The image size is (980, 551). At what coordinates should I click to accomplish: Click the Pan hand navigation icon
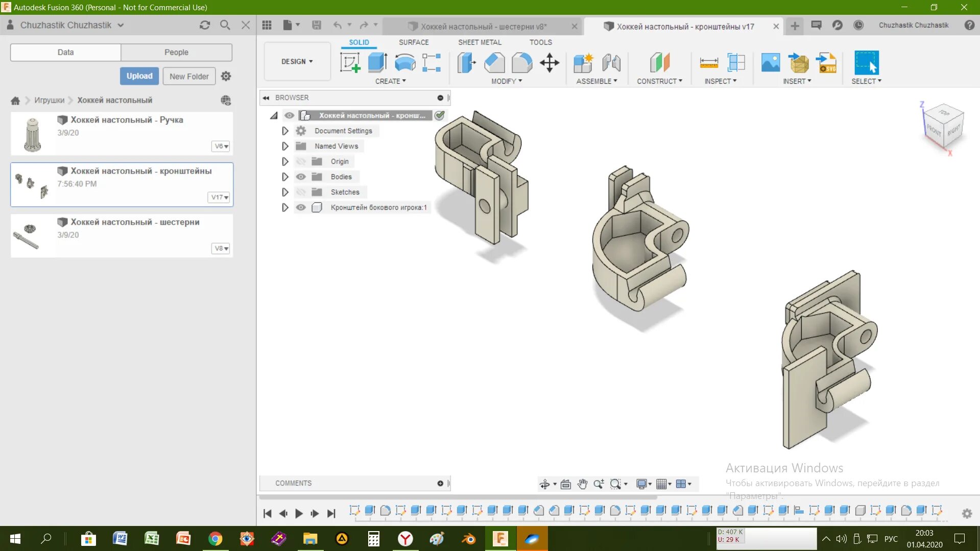(x=582, y=484)
